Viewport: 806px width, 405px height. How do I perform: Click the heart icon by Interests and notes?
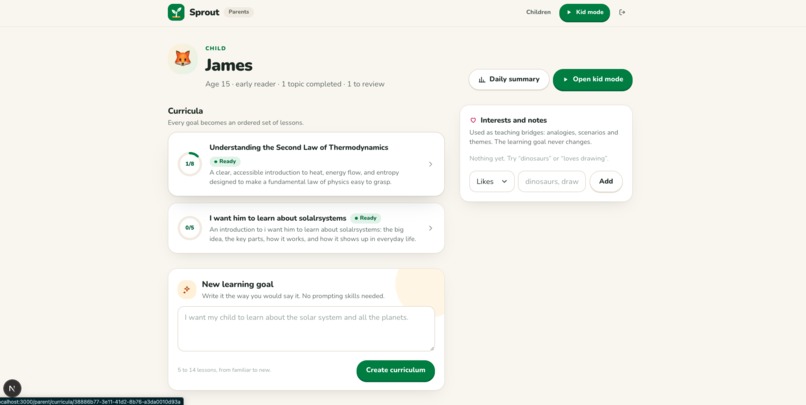coord(473,120)
